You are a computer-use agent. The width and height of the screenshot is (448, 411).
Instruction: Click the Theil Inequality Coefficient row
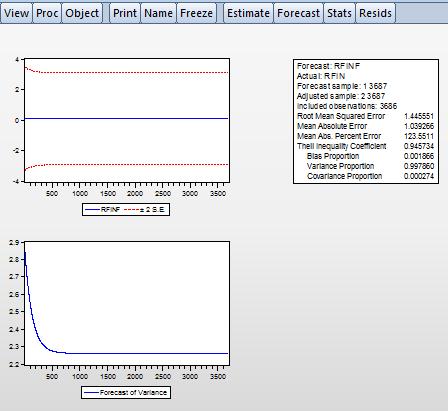[366, 146]
